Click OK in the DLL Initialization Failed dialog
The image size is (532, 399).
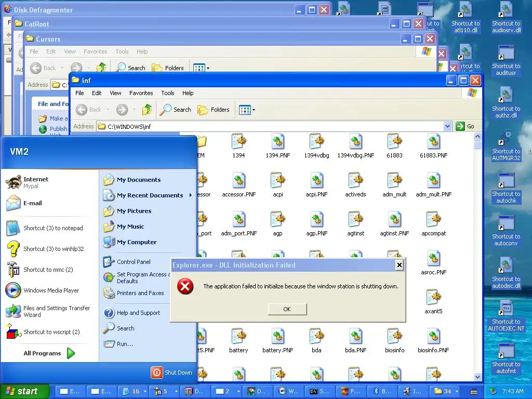[x=287, y=309]
